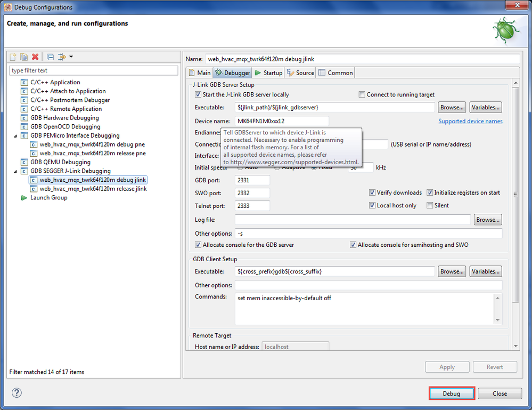Click Browse for GDB client executable
This screenshot has height=410, width=532.
pos(452,271)
